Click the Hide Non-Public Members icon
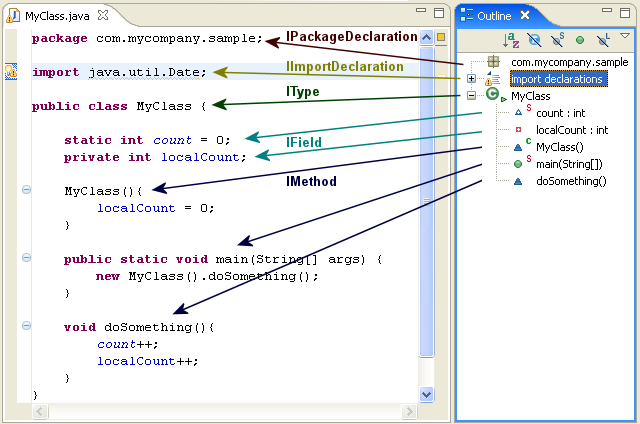The image size is (640, 424). 580,40
